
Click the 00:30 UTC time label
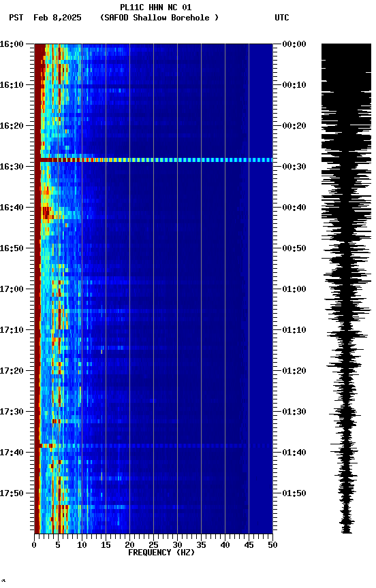[x=294, y=167]
